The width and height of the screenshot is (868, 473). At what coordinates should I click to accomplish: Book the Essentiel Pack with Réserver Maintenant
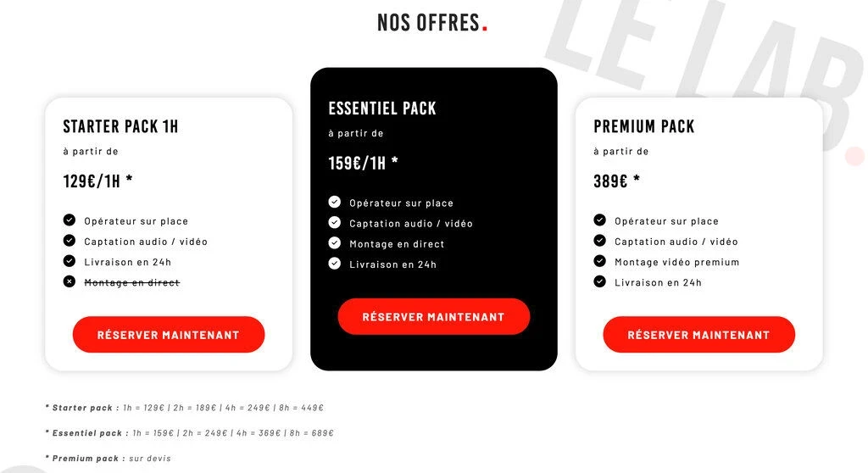click(x=433, y=317)
